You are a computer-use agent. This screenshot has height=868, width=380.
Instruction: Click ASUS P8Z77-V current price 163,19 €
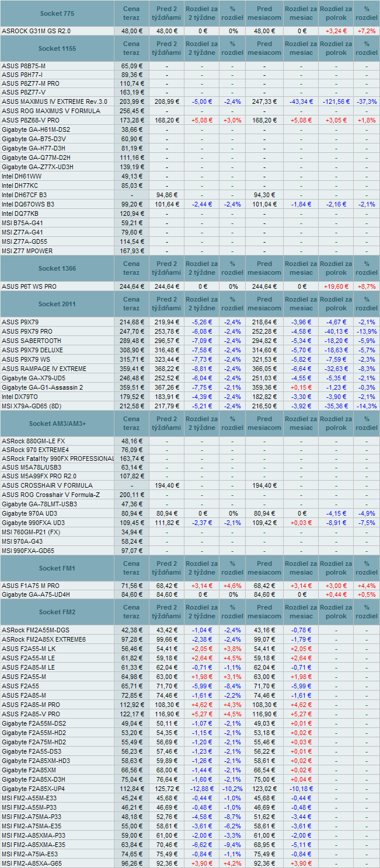pyautogui.click(x=131, y=92)
